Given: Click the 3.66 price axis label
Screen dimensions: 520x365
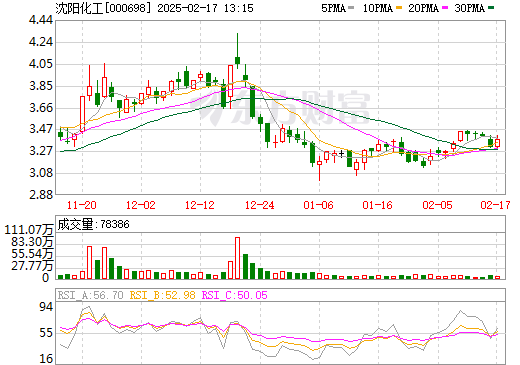Looking at the screenshot, I should 41,108.
